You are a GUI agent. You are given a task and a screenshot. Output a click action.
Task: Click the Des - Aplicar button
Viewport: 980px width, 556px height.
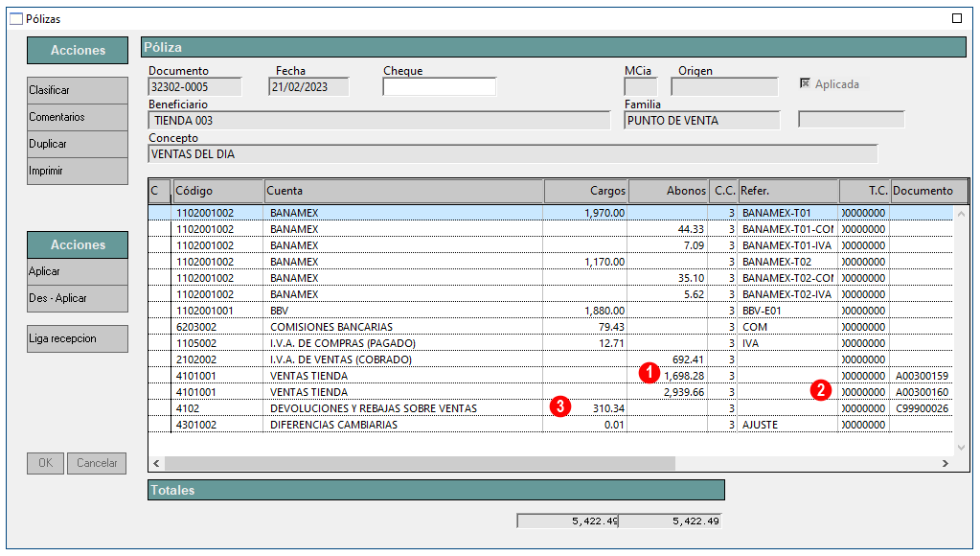[x=78, y=298]
